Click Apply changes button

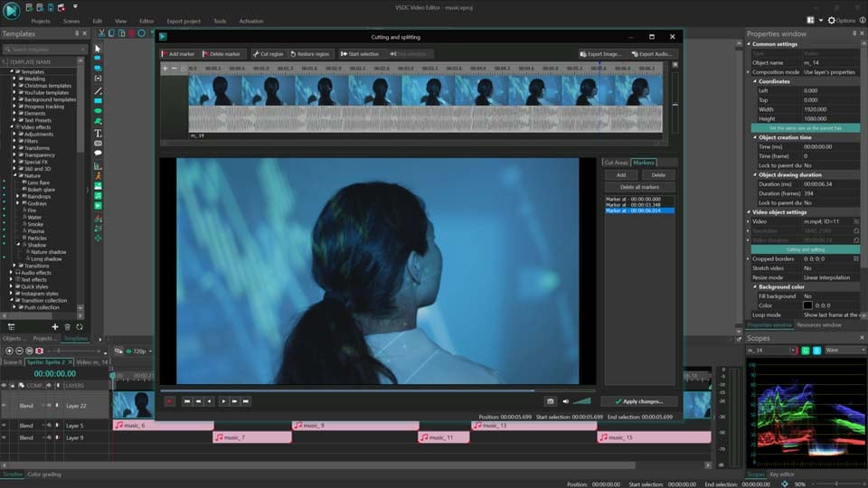[639, 401]
